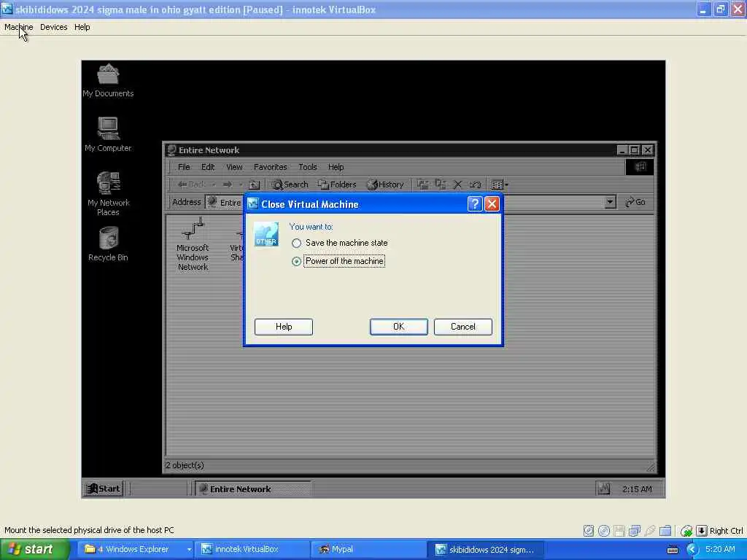Click the guest Start button
Image resolution: width=747 pixels, height=560 pixels.
pos(104,489)
